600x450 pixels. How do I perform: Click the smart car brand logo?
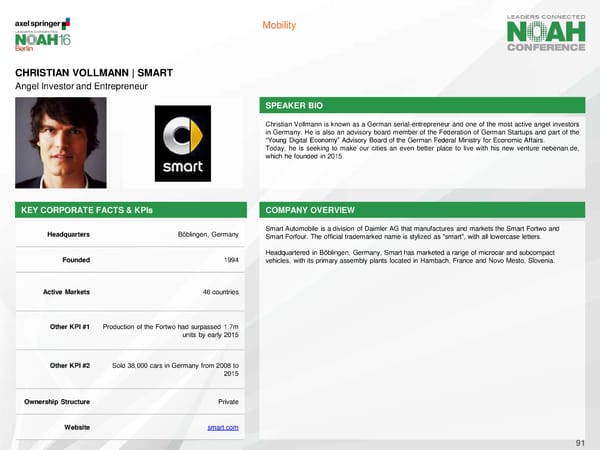[188, 146]
